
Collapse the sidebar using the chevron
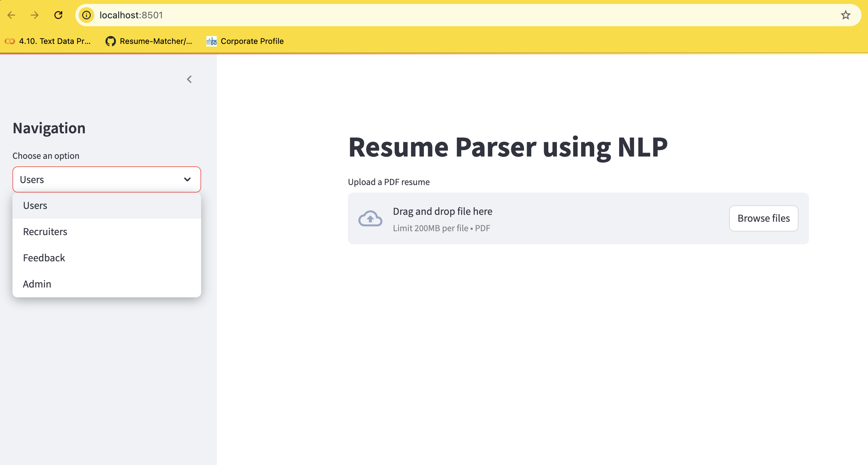point(189,79)
